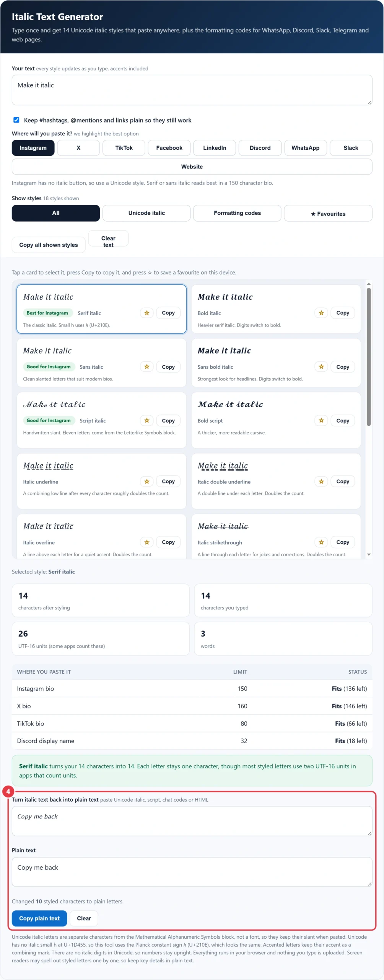Image resolution: width=384 pixels, height=980 pixels.
Task: Favourite the Serif italic style star
Action: (x=147, y=313)
